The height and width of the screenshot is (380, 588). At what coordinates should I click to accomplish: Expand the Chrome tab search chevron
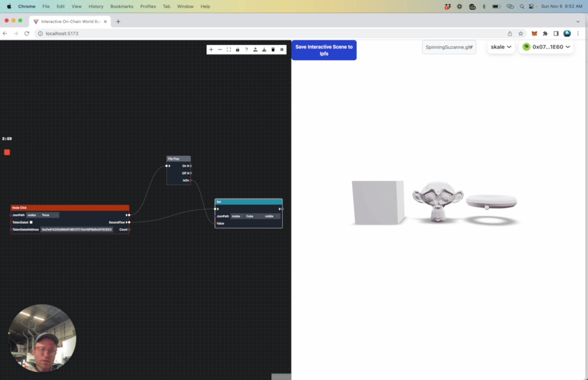pos(578,22)
